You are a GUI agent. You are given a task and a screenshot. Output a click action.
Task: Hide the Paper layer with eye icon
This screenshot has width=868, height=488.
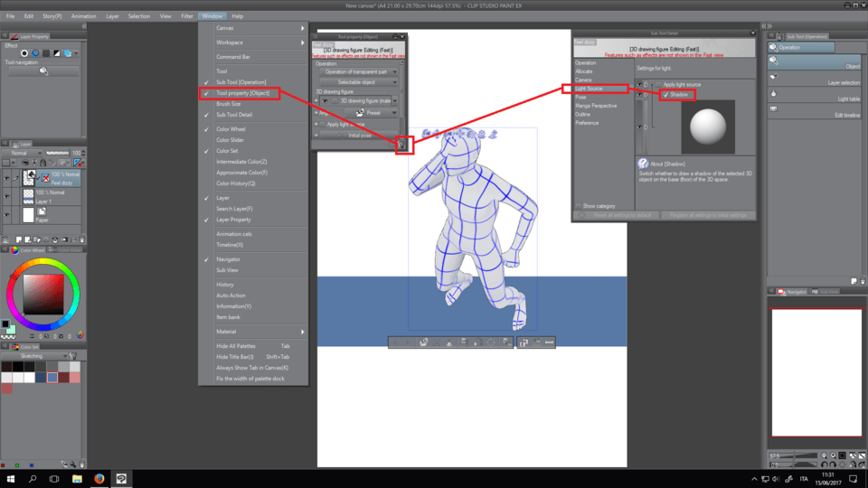pos(7,214)
